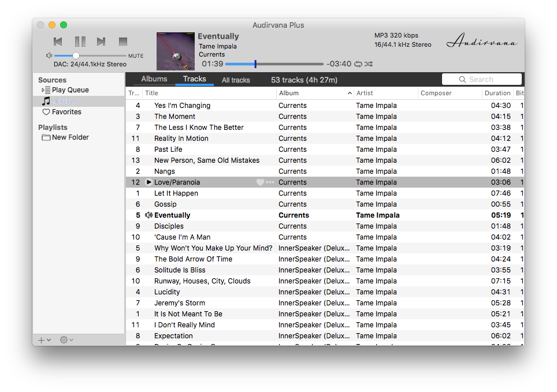Open Play Queue in Sources

(70, 90)
